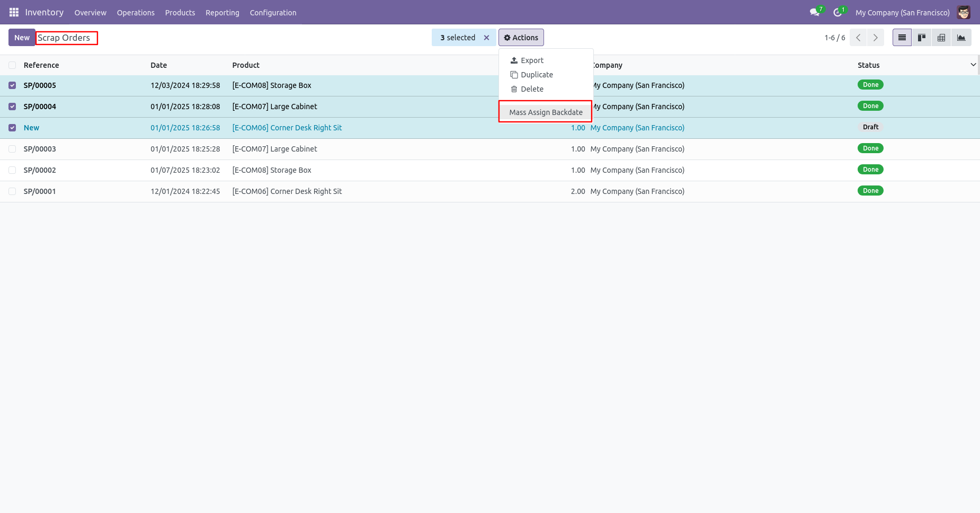The width and height of the screenshot is (980, 513).
Task: Check the SP/00003 row checkbox
Action: [x=12, y=149]
